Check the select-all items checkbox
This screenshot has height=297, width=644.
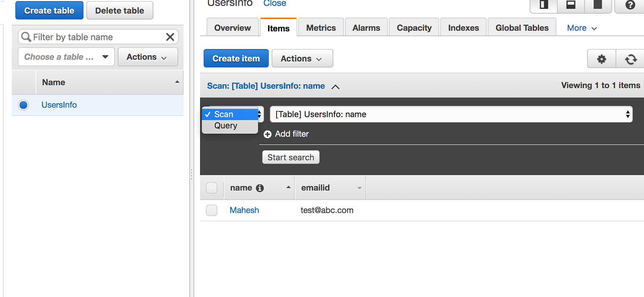(x=212, y=188)
